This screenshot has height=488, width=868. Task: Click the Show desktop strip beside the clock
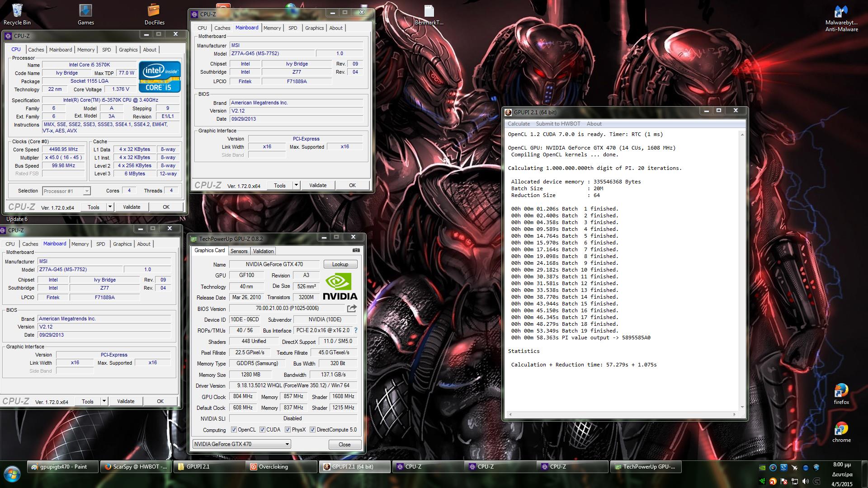pyautogui.click(x=865, y=474)
